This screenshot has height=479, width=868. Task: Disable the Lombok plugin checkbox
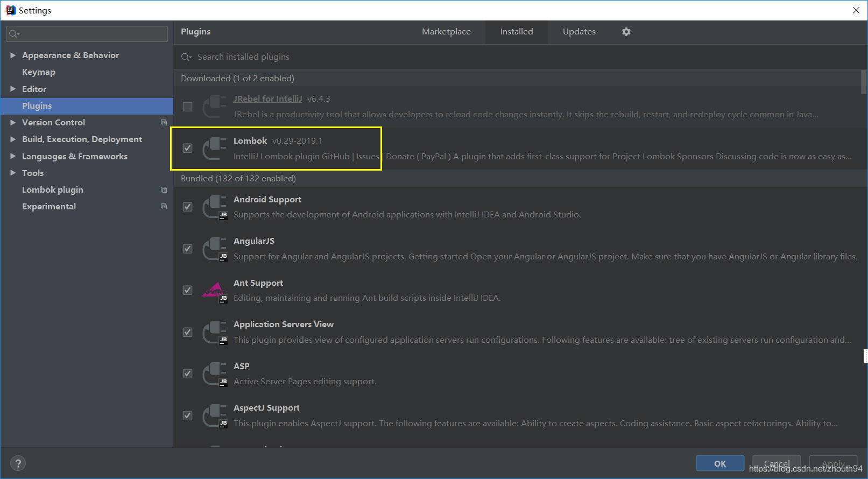pyautogui.click(x=187, y=148)
